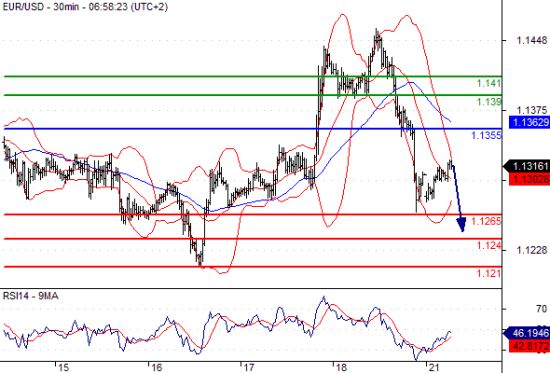Click the green 1.139 resistance label
Screen dimensions: 550x373
coord(489,102)
